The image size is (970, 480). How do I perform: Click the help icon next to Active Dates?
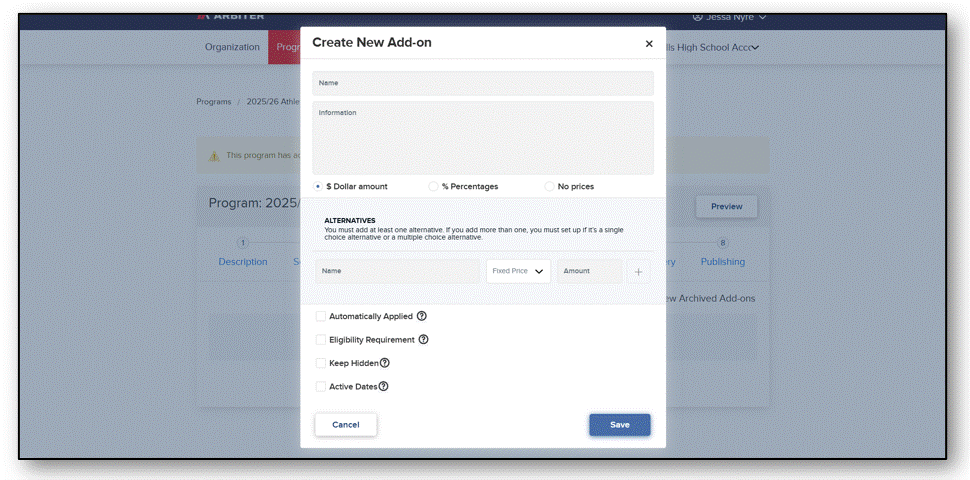[x=384, y=387]
